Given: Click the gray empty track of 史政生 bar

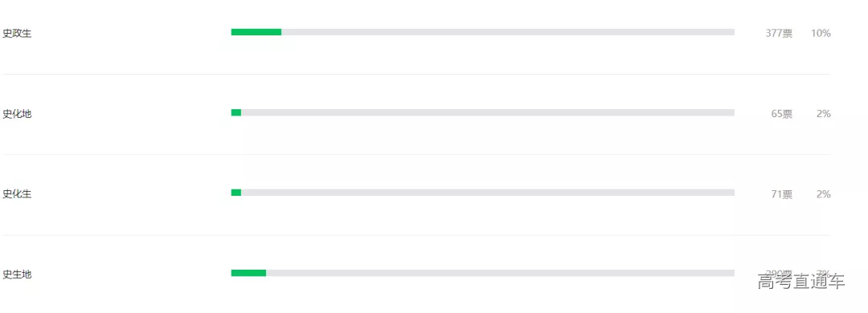Looking at the screenshot, I should pos(508,32).
